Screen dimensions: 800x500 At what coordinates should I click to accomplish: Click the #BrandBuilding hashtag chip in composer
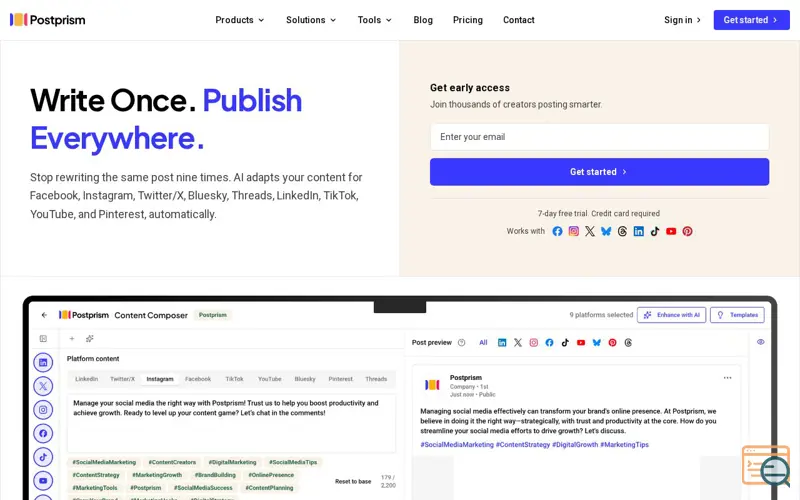tap(215, 475)
